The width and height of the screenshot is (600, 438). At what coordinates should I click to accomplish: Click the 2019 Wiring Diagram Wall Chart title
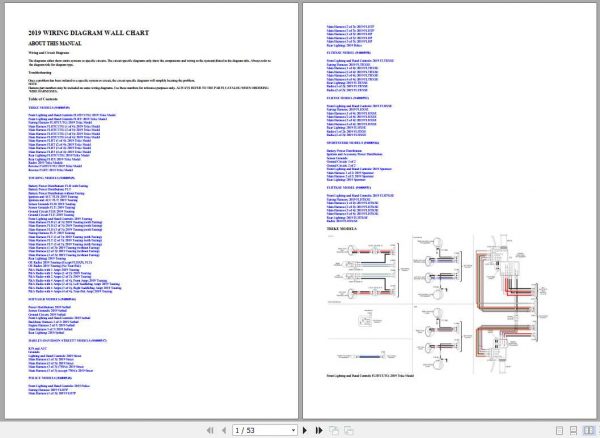pos(88,33)
